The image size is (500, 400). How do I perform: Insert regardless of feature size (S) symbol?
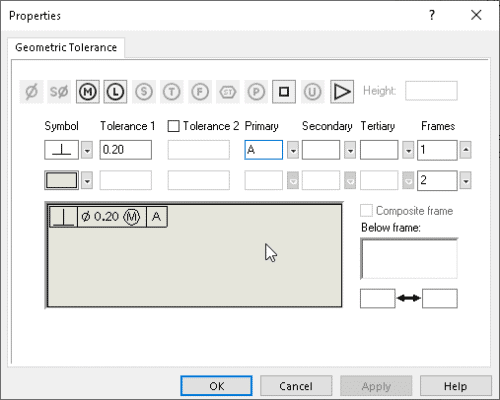[144, 91]
